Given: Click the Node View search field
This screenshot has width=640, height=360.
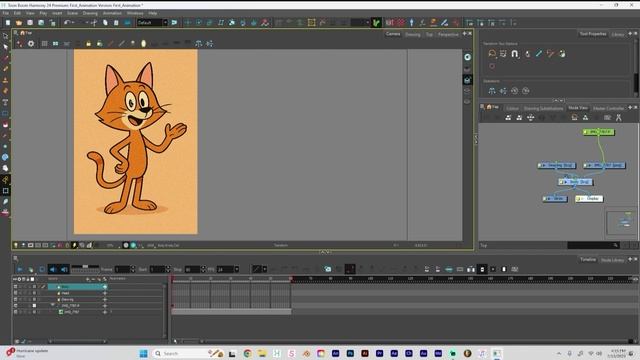Looking at the screenshot, I should 593,245.
